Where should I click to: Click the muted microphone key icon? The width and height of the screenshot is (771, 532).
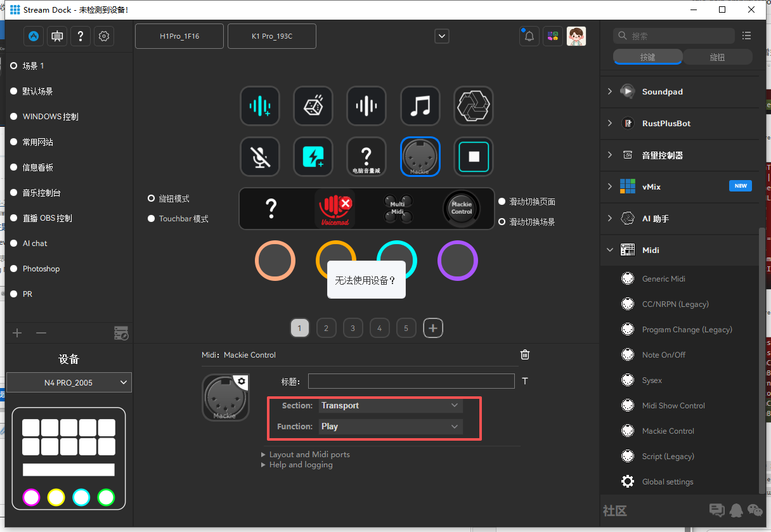[x=260, y=157]
